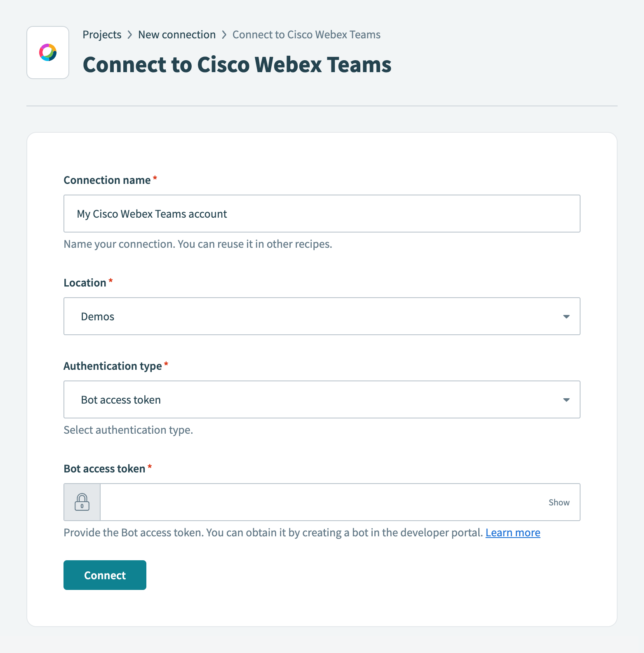
Task: Click the lock icon on the token field
Action: [82, 502]
